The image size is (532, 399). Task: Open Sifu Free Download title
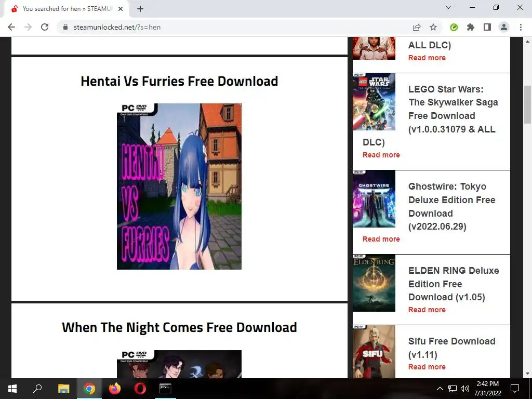[x=451, y=348]
